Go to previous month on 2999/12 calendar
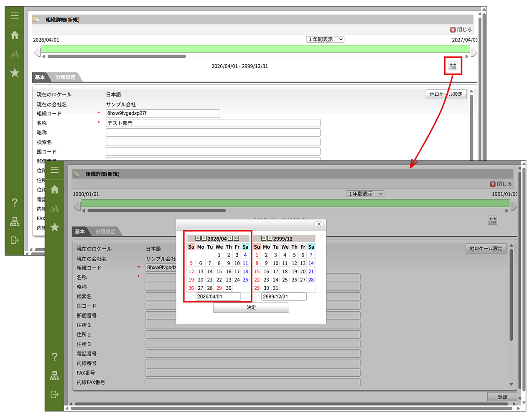The width and height of the screenshot is (532, 418). click(x=270, y=238)
